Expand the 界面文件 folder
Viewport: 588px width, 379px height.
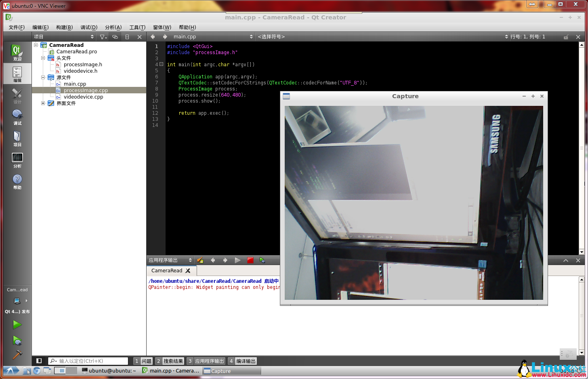43,103
